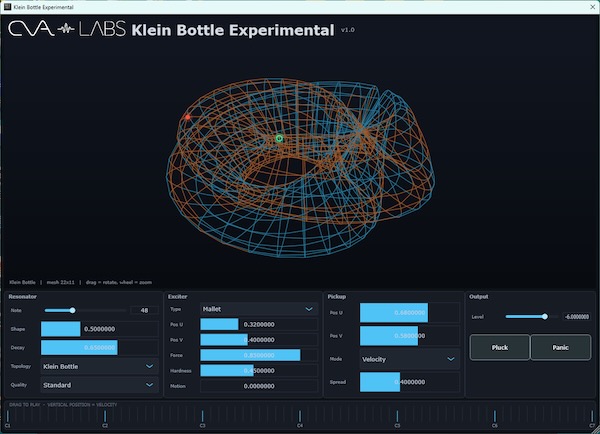The image size is (600, 434).
Task: Click the green pickup ring on the mesh
Action: click(x=279, y=139)
